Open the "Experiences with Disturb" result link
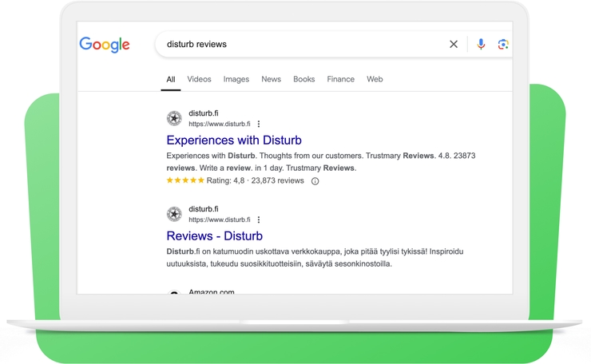The image size is (591, 364). [x=233, y=140]
